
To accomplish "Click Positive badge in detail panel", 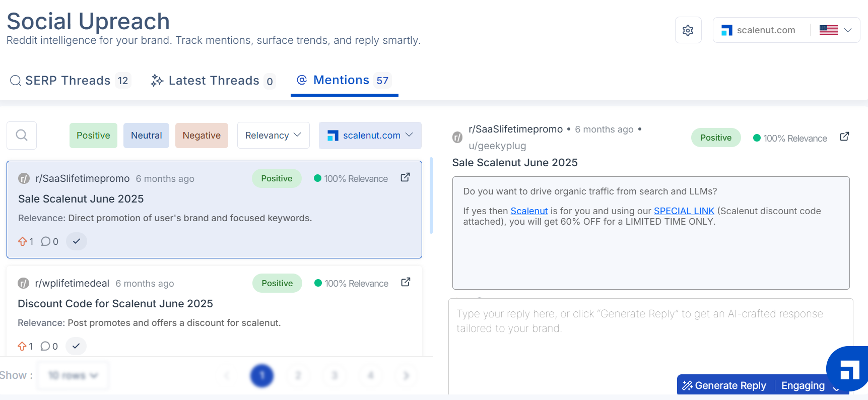I will (716, 138).
